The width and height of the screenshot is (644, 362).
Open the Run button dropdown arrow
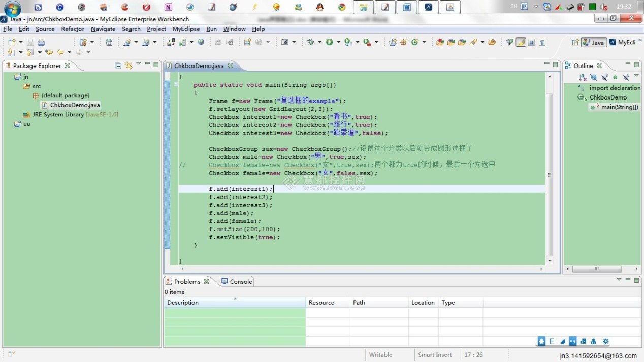click(338, 42)
